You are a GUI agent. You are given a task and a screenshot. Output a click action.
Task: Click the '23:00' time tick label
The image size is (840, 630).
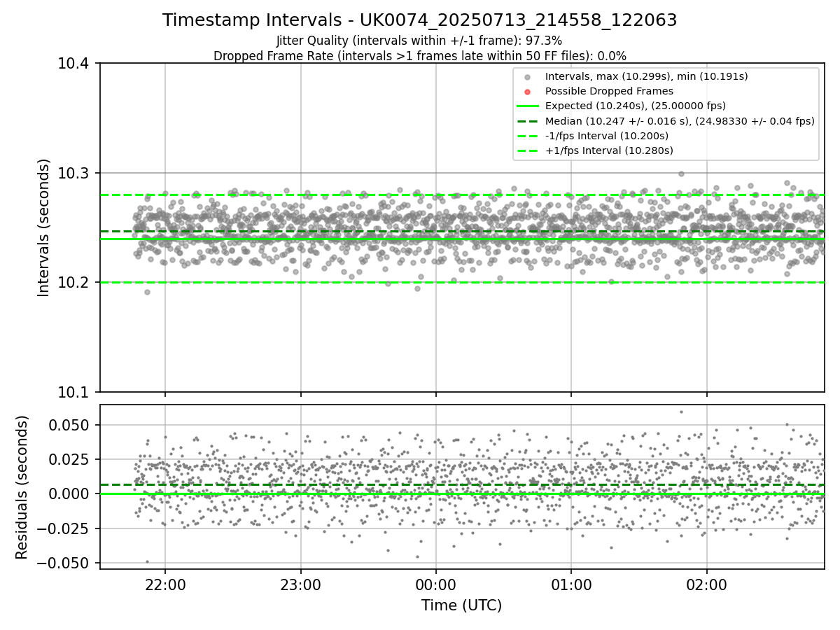coord(301,584)
